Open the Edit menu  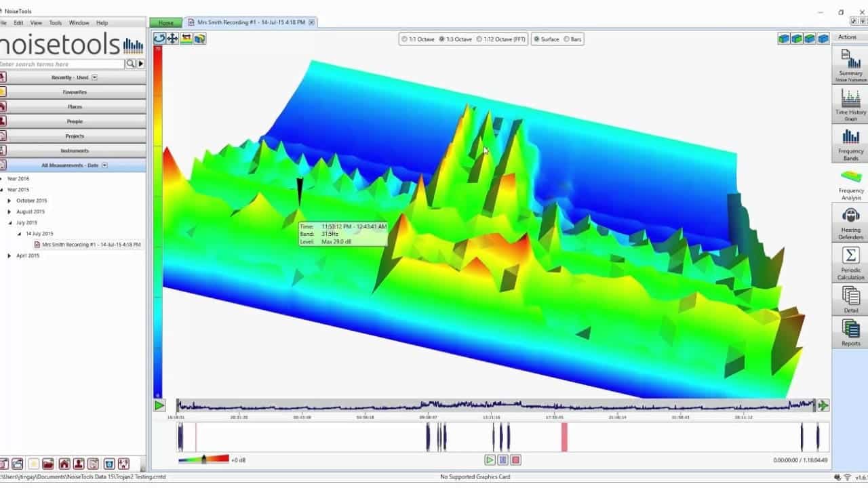coord(18,23)
